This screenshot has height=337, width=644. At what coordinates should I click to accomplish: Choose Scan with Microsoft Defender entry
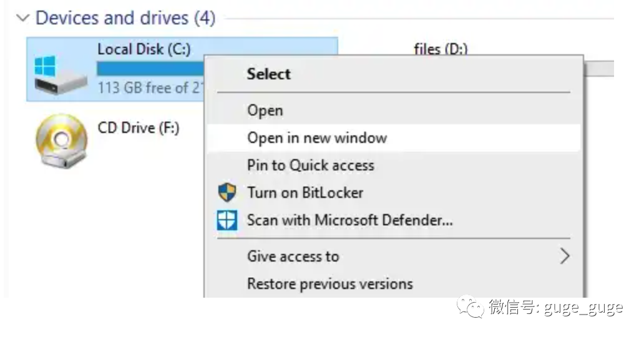coord(349,220)
